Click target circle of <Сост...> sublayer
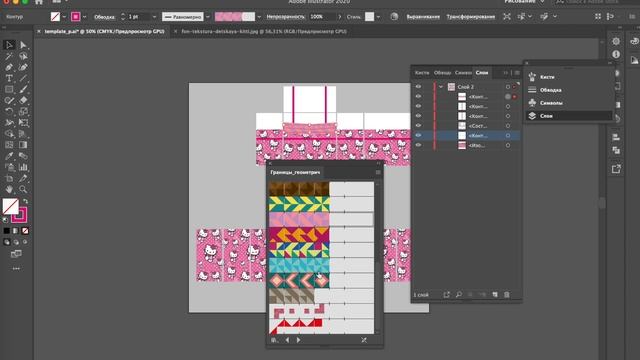640x360 pixels. pos(508,126)
